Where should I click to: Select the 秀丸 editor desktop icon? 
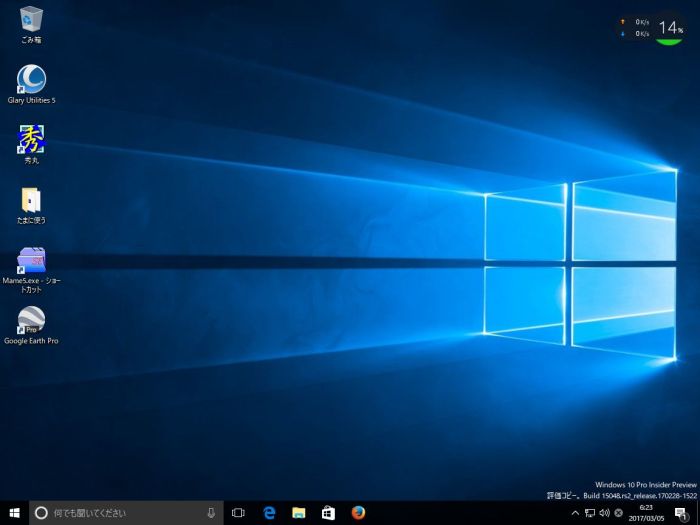tap(31, 139)
